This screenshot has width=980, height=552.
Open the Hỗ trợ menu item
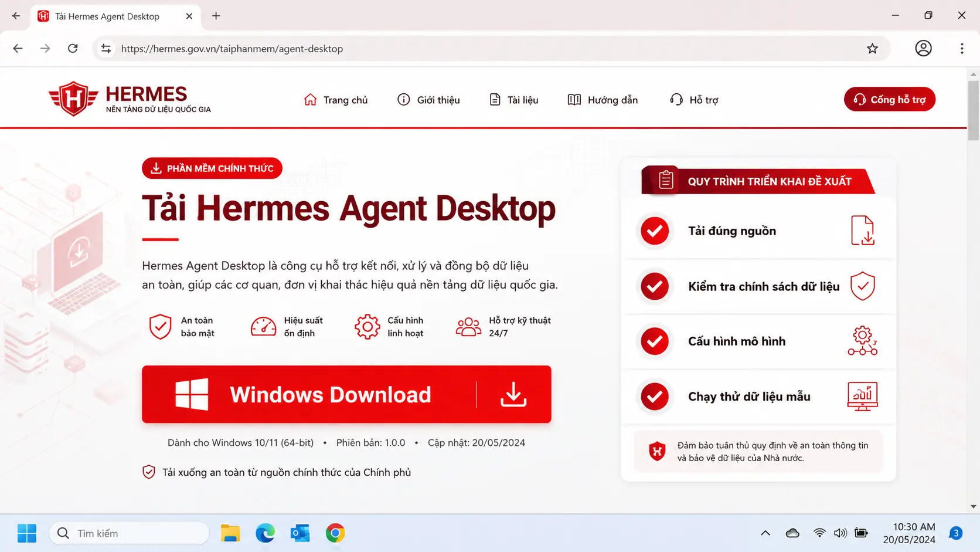(694, 100)
